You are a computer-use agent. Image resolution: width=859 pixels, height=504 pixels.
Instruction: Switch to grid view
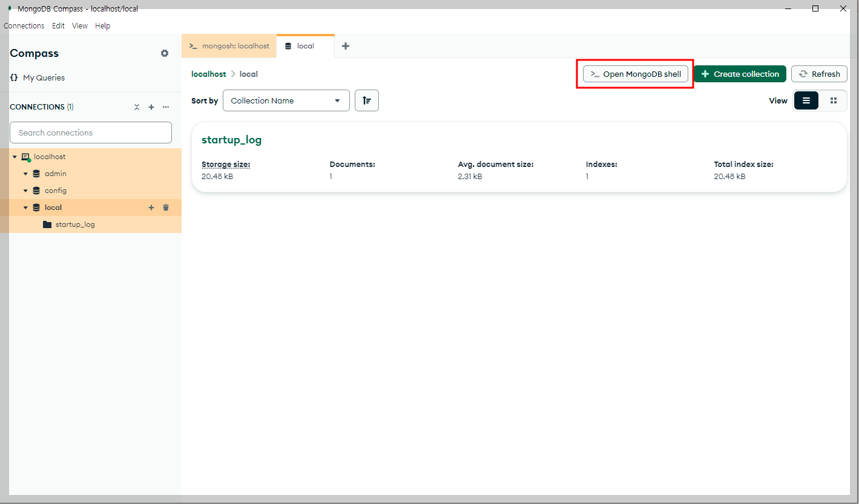click(834, 100)
